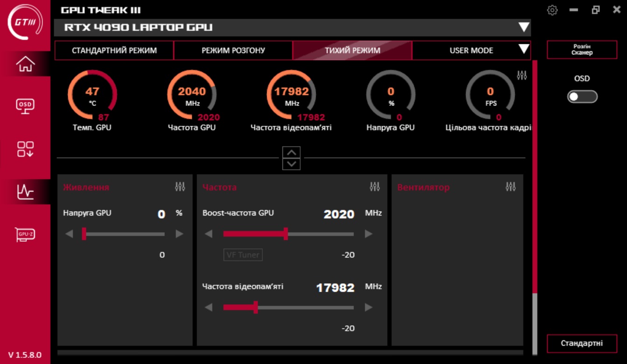Click the version label V 1.5.8.0

click(x=25, y=355)
